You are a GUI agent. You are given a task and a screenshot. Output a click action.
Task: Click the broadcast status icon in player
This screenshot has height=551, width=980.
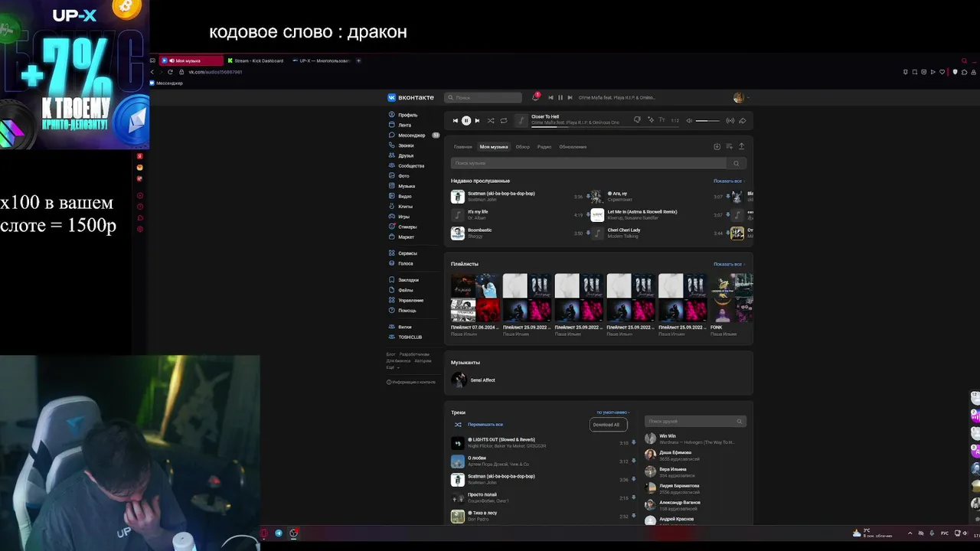[730, 120]
